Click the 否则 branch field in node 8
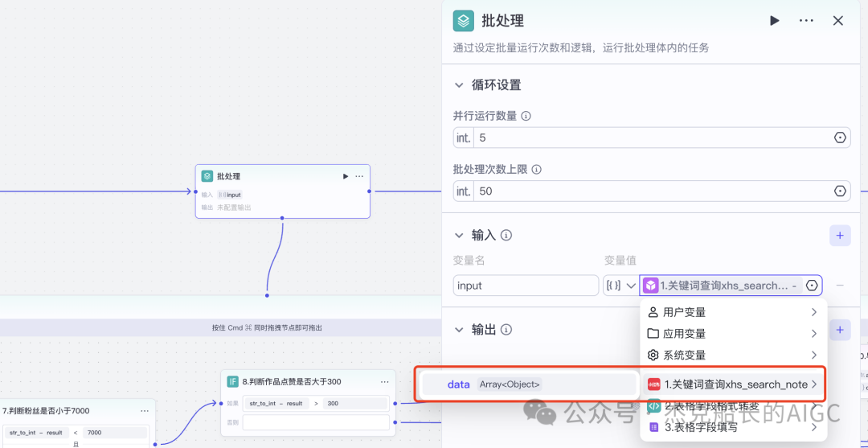Image resolution: width=868 pixels, height=448 pixels. 316,422
